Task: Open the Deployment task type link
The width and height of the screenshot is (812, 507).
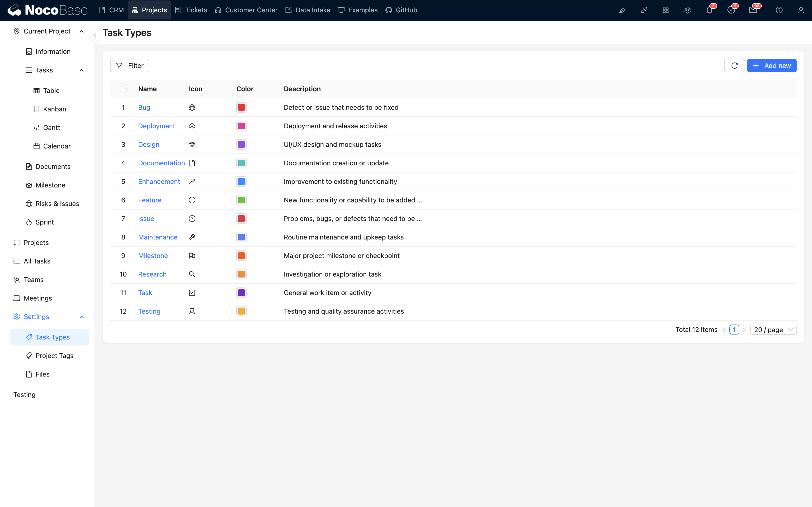Action: coord(156,126)
